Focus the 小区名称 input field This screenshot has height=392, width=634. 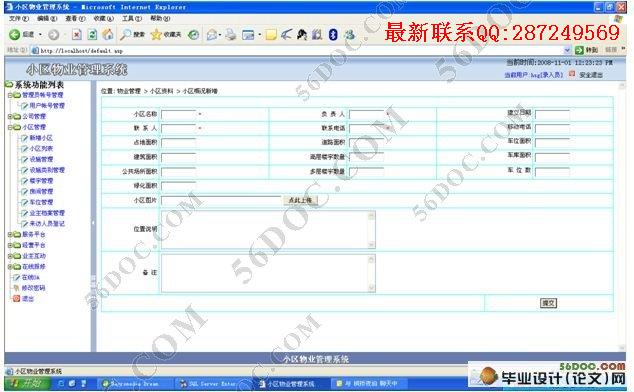(x=178, y=114)
